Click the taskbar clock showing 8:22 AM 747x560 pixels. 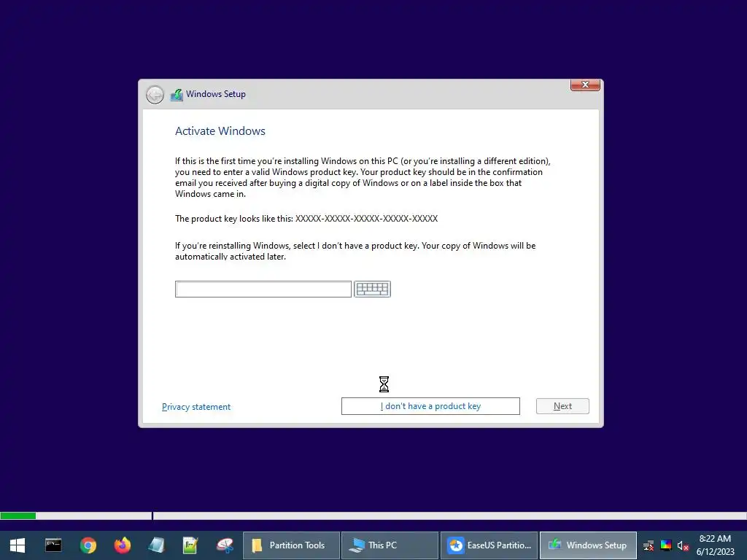[x=715, y=545]
